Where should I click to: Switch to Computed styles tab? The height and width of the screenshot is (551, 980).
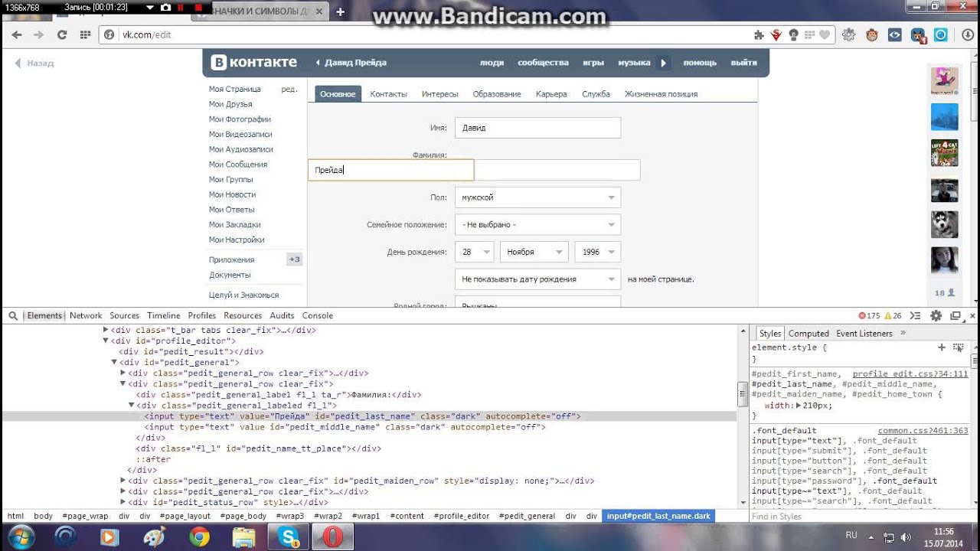coord(808,334)
